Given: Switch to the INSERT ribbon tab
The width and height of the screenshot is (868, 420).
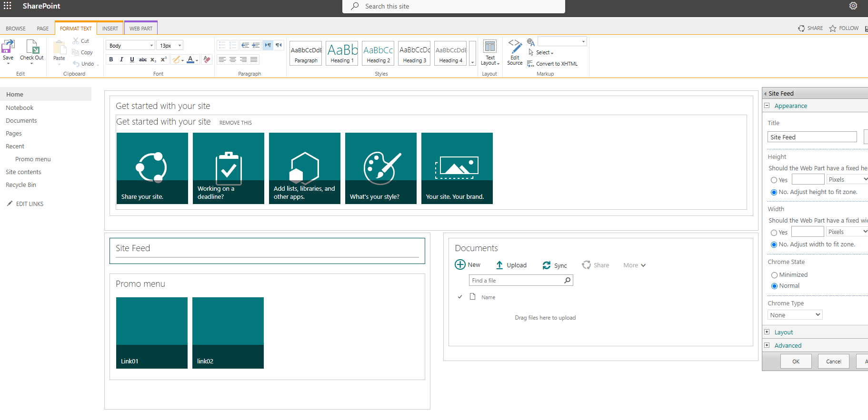Looking at the screenshot, I should point(110,29).
